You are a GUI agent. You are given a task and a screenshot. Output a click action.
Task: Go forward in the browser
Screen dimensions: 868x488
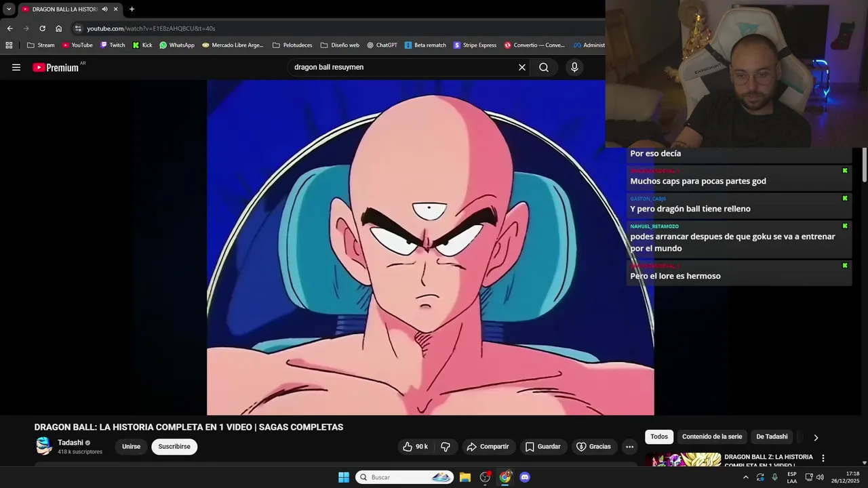point(26,28)
